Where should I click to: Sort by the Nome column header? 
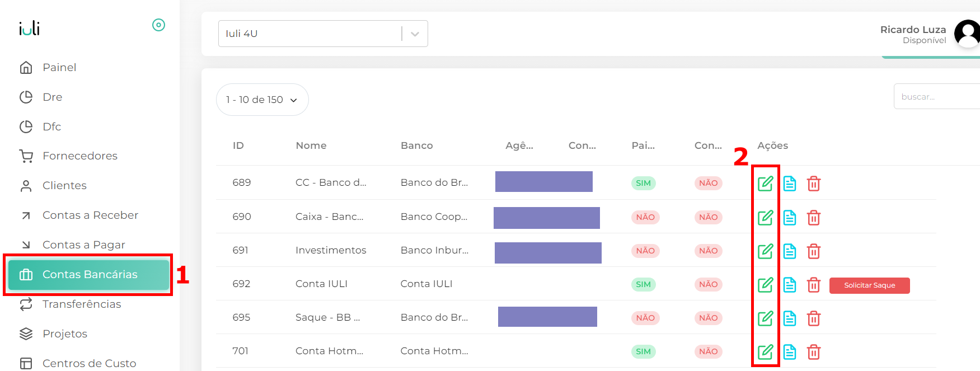(311, 145)
